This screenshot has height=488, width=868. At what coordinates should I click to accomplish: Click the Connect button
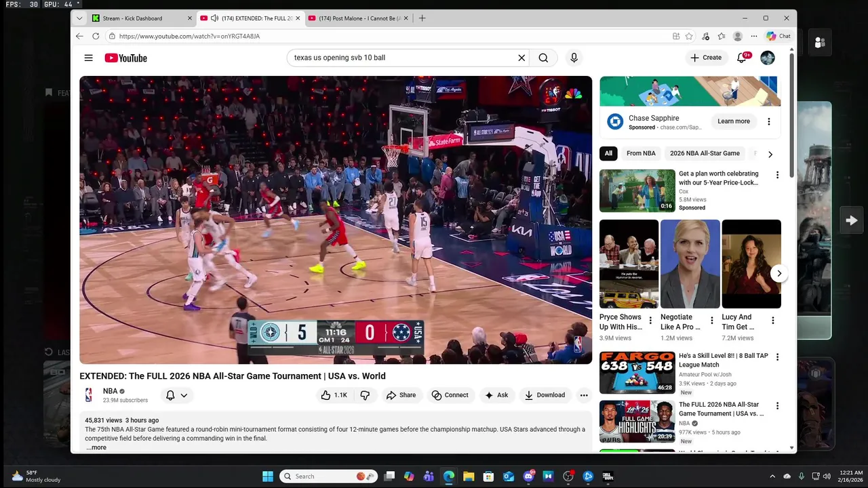(450, 395)
